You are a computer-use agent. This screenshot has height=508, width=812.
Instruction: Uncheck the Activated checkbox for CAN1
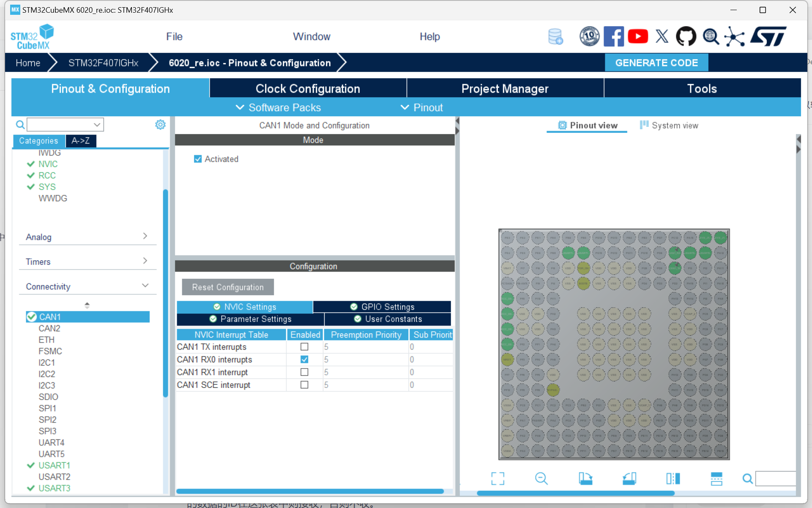198,159
